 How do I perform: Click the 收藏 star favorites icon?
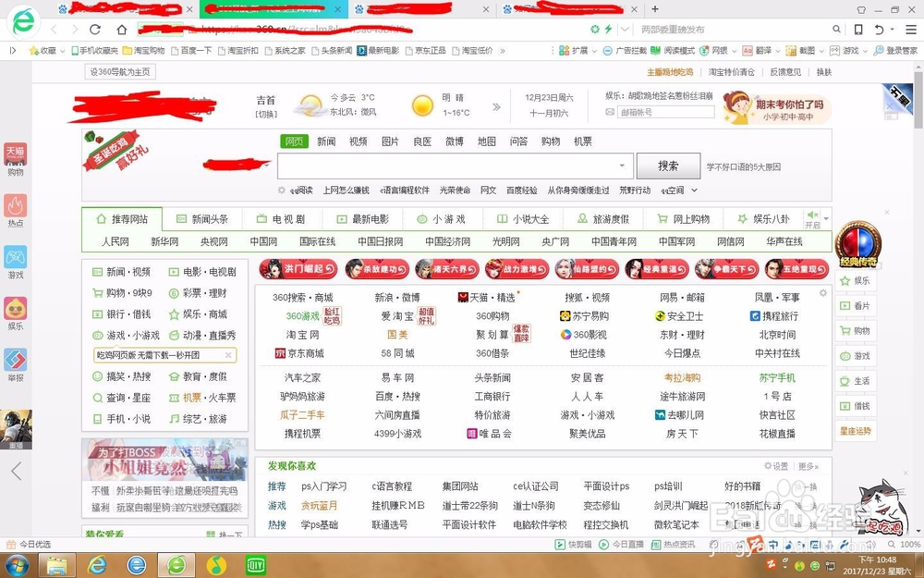pos(34,51)
